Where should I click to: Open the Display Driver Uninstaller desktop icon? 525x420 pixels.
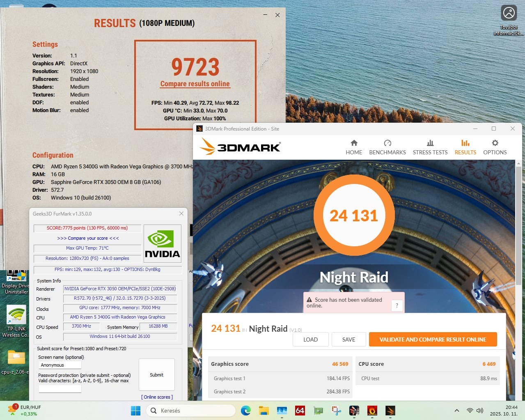[16, 282]
